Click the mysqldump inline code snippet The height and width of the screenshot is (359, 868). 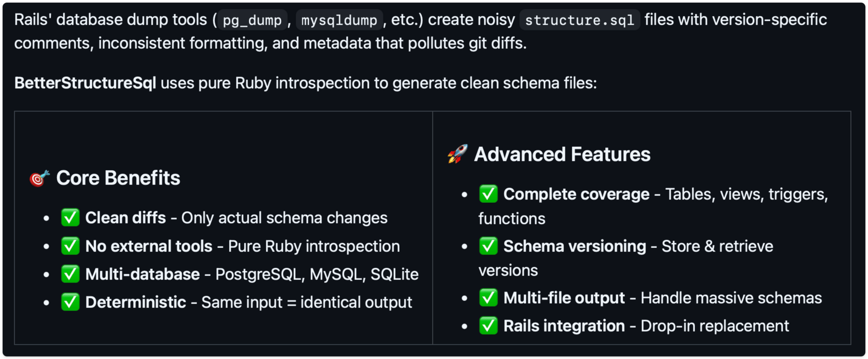(x=339, y=20)
